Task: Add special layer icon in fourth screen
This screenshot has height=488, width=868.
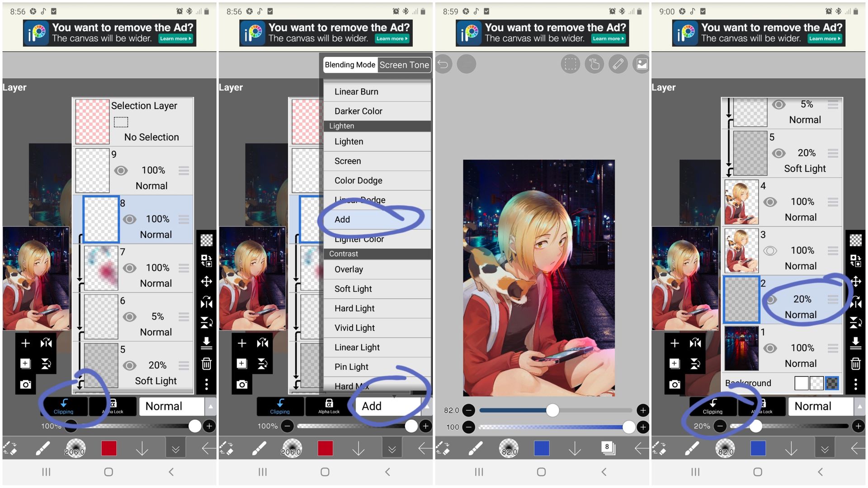Action: pos(675,364)
